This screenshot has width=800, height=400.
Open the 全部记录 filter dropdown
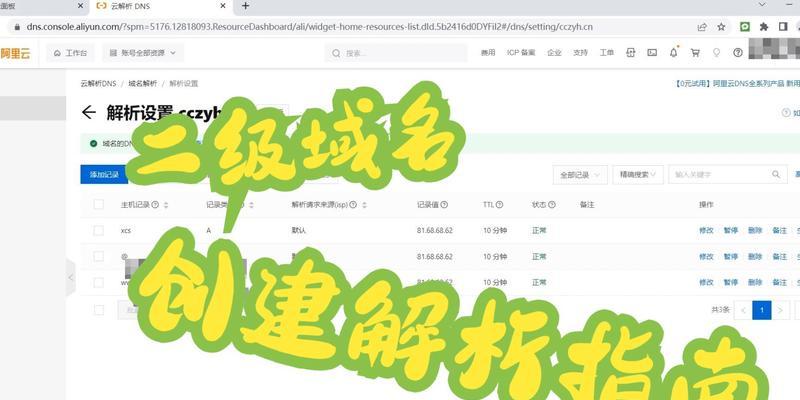pos(580,174)
